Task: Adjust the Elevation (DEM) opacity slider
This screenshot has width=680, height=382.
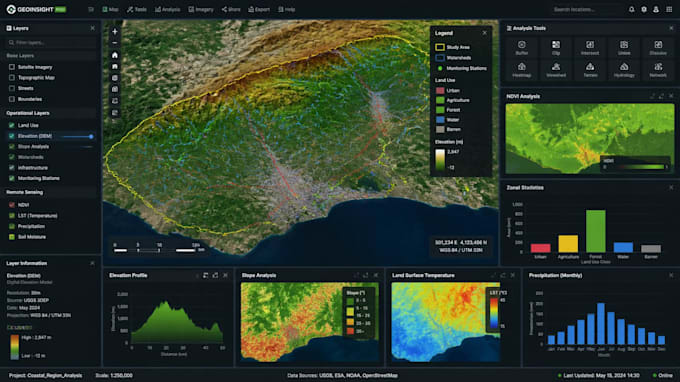Action: 77,137
